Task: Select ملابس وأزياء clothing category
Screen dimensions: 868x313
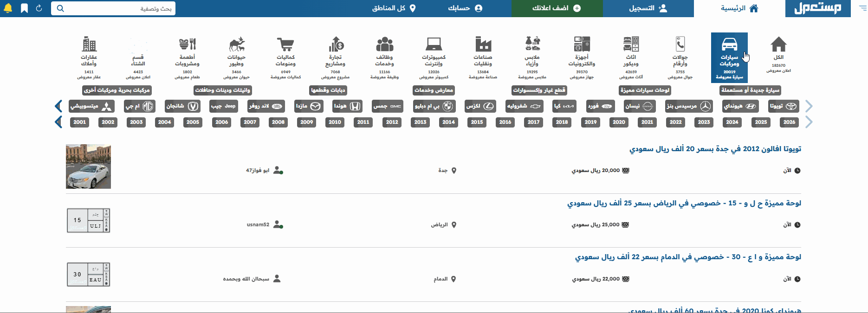Action: (532, 57)
